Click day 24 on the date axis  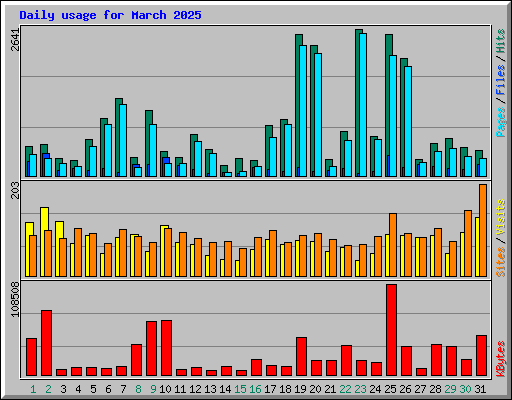[x=375, y=389]
